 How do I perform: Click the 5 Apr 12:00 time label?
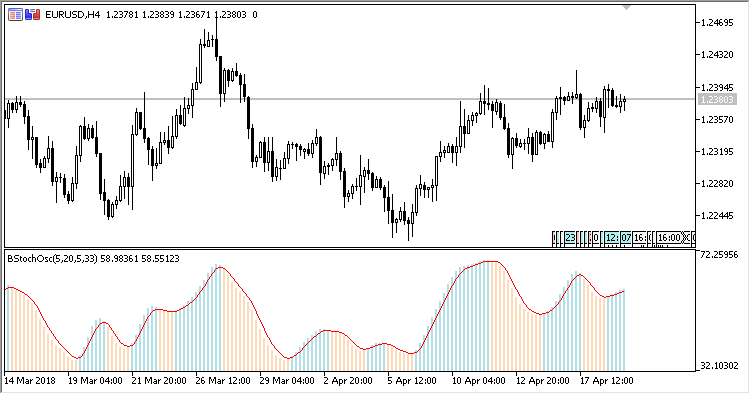pos(412,381)
